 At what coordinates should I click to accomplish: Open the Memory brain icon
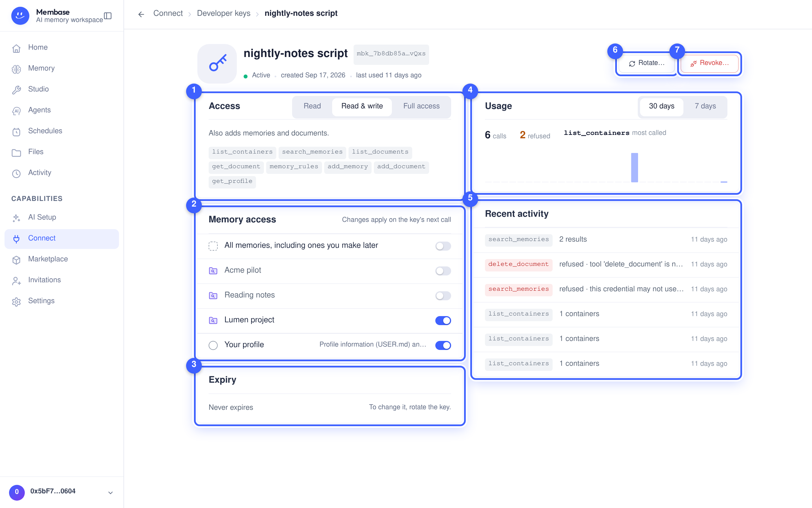point(16,69)
